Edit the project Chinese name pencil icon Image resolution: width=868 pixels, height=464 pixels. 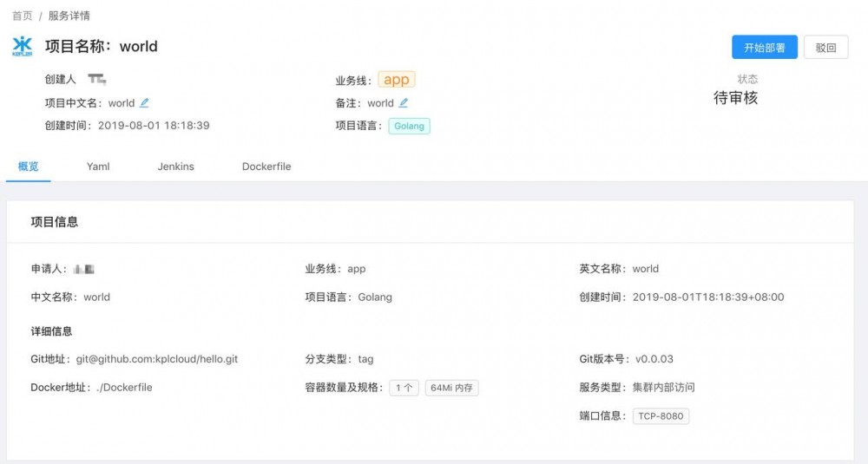[145, 103]
